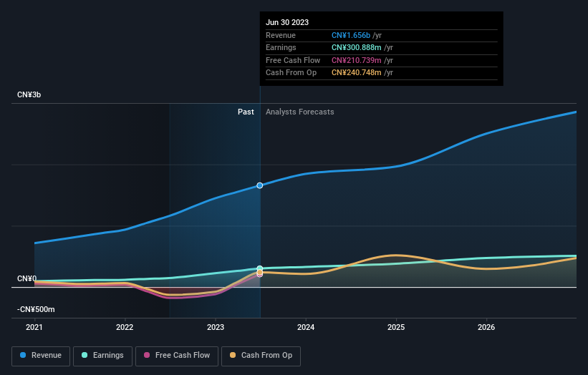Viewport: 588px width, 375px height.
Task: Click the 2021 x-axis year label
Action: point(34,327)
